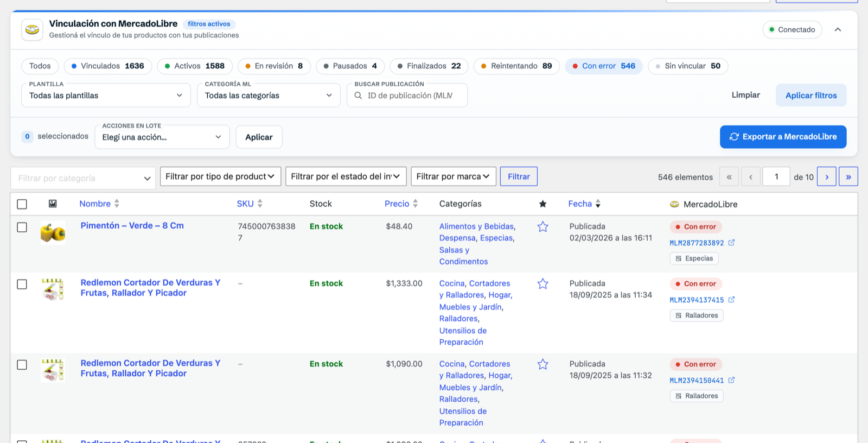
Task: Select the Con error 546 filter
Action: [x=604, y=66]
